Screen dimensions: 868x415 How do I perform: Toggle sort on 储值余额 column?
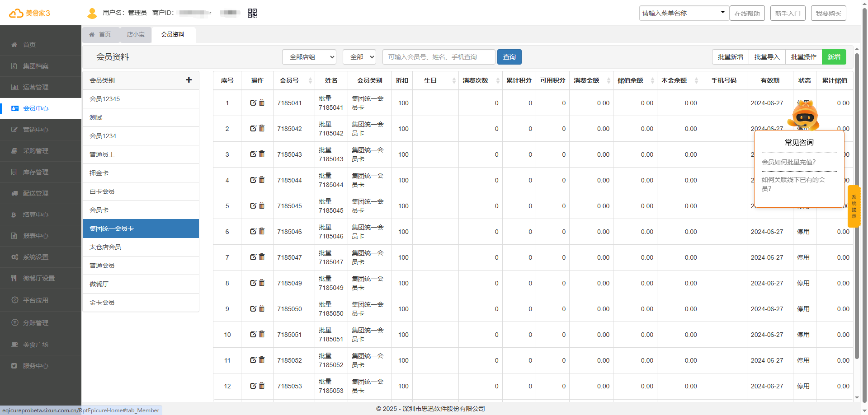[652, 80]
